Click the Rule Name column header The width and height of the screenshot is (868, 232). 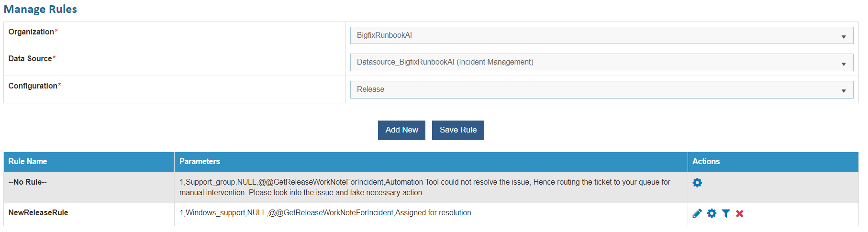click(x=28, y=162)
